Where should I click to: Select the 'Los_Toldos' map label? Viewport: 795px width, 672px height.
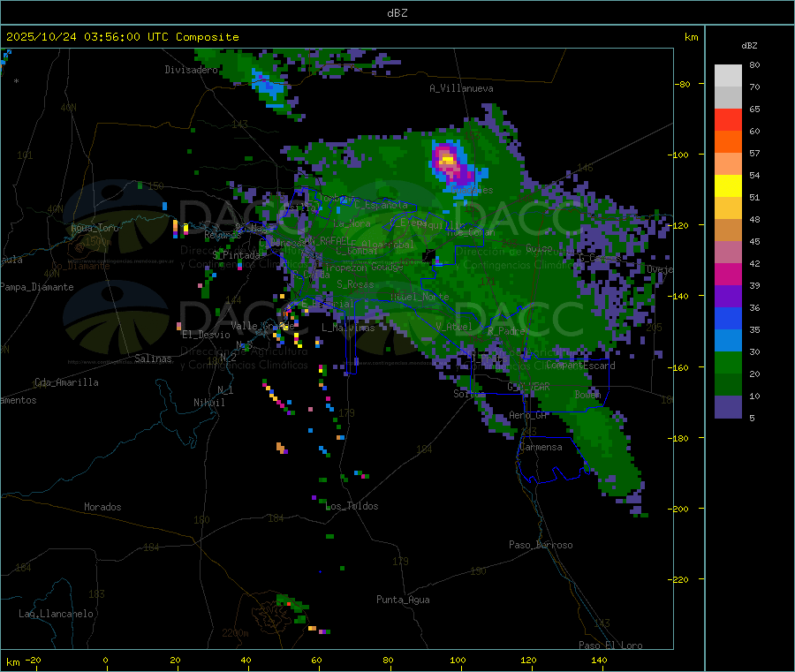[x=352, y=506]
